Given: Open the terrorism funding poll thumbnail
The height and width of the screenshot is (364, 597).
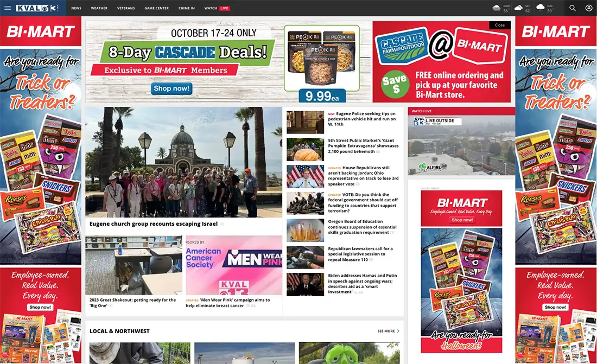Looking at the screenshot, I should [x=306, y=203].
